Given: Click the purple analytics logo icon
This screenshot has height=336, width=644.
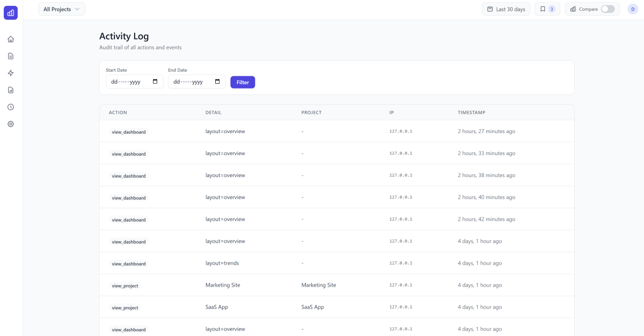Looking at the screenshot, I should coord(11,13).
